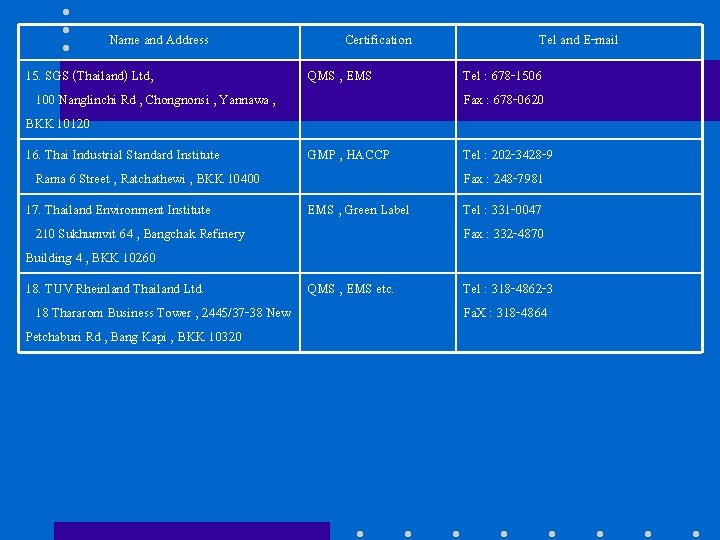Click 'Fax : 678-0620' fax number
Screen dimensions: 720x540
coord(503,100)
